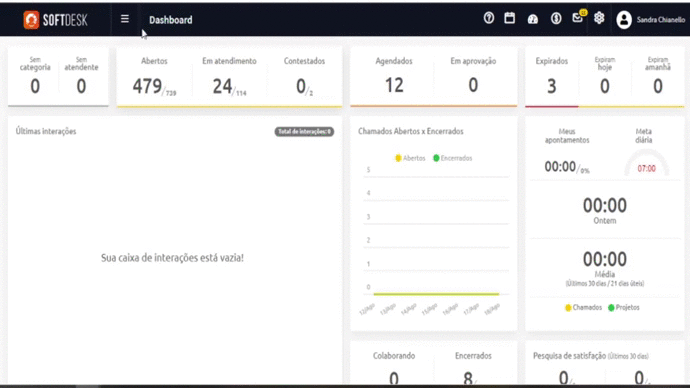Toggle Chamados legend item

click(x=583, y=307)
